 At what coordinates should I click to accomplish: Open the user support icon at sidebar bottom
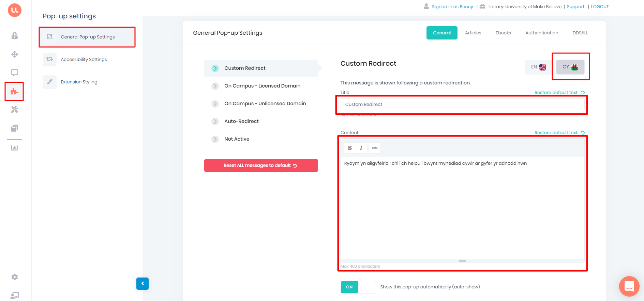(x=15, y=295)
